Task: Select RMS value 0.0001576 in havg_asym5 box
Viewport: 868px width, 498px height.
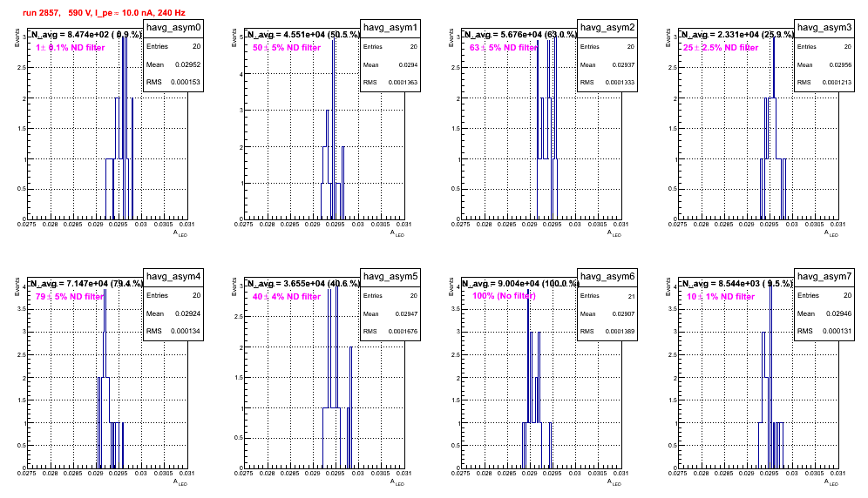Action: click(x=403, y=332)
